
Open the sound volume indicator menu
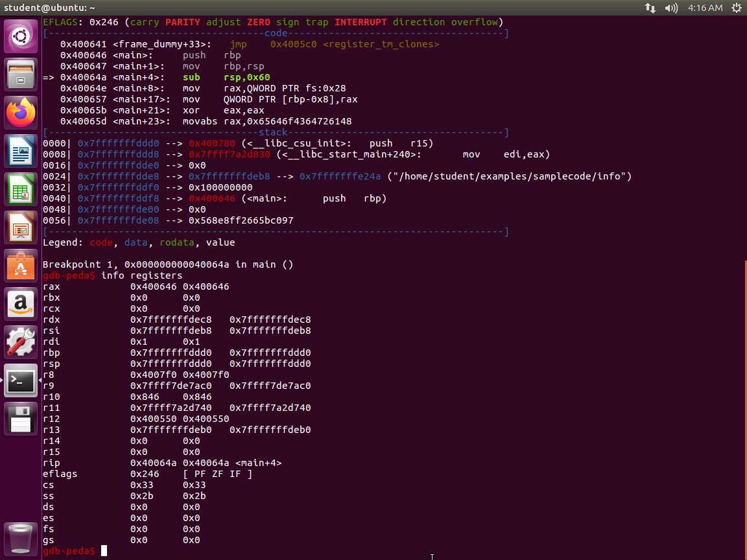coord(670,8)
